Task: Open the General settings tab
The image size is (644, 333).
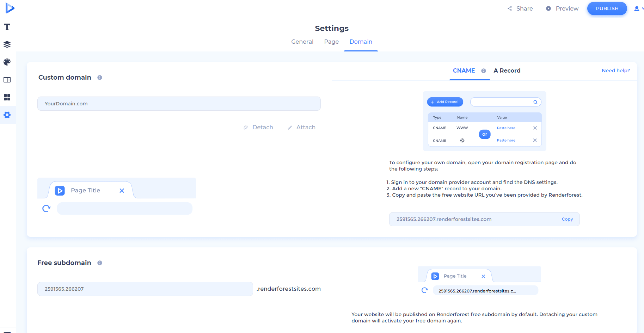Action: click(302, 42)
